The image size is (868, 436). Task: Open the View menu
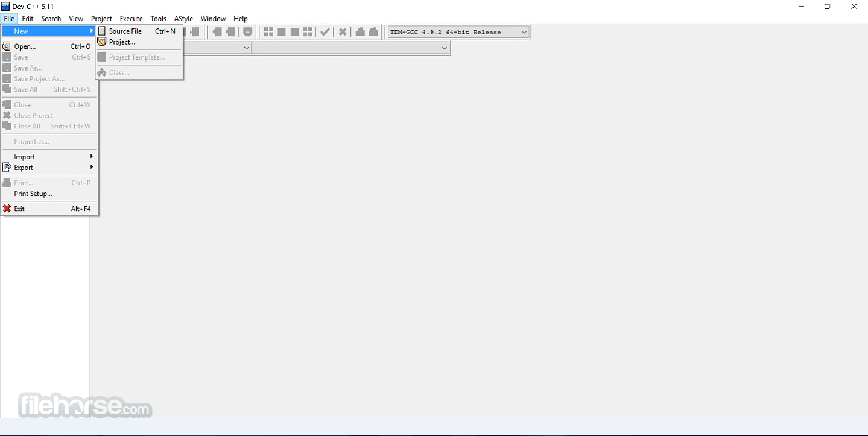click(x=76, y=19)
